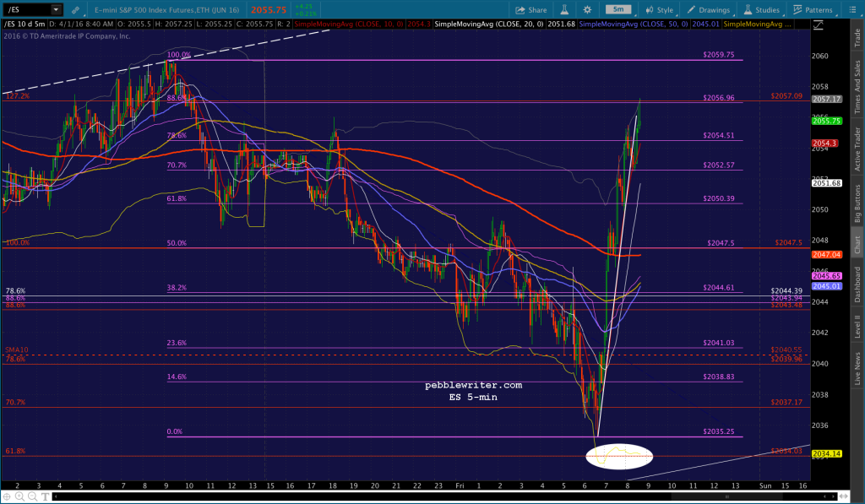Screen dimensions: 865x504
Task: Open chart settings gear icon
Action: (588, 10)
